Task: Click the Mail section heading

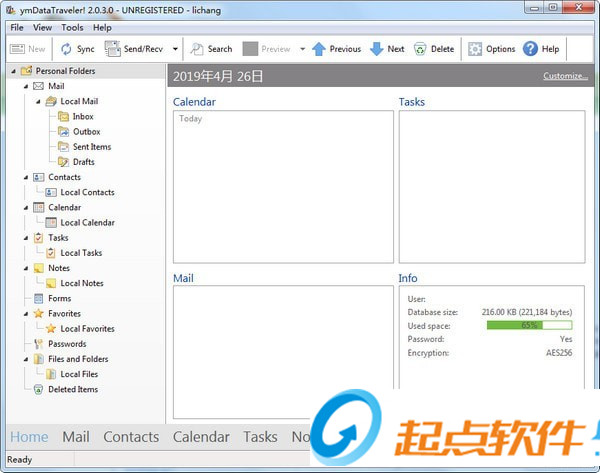Action: (x=183, y=278)
